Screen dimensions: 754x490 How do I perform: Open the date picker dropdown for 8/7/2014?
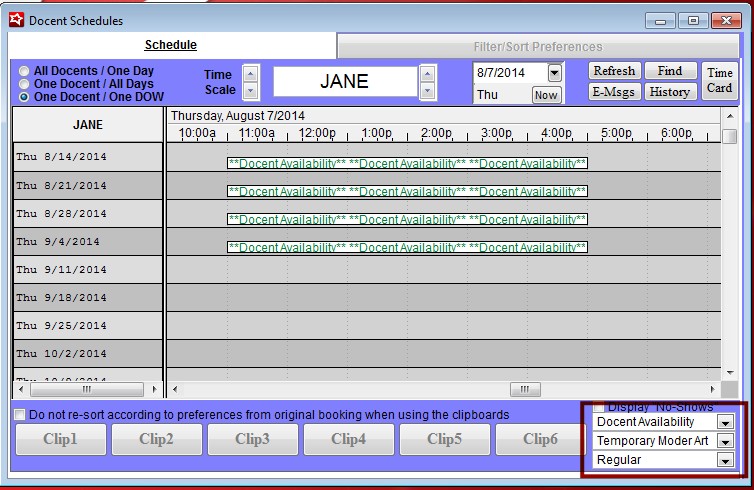[x=555, y=73]
